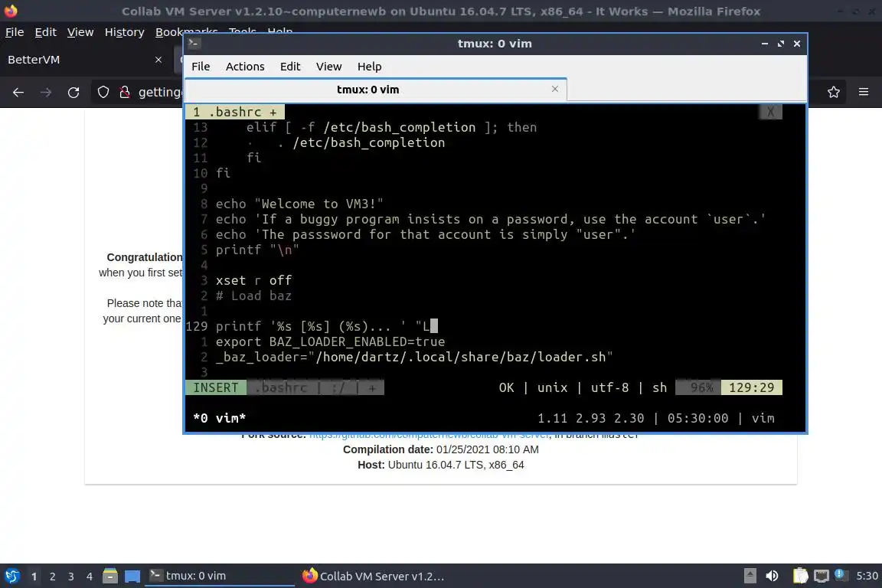882x588 pixels.
Task: Open the terminal's File menu
Action: [201, 67]
